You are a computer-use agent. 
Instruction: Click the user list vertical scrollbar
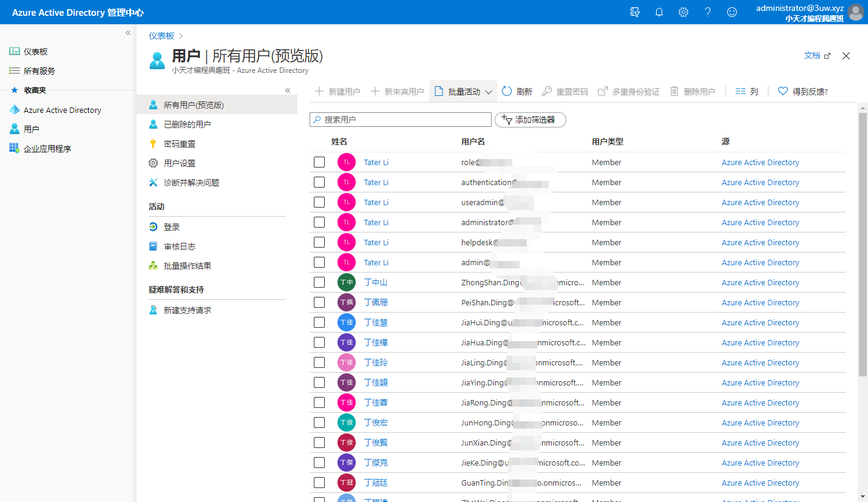tap(863, 244)
